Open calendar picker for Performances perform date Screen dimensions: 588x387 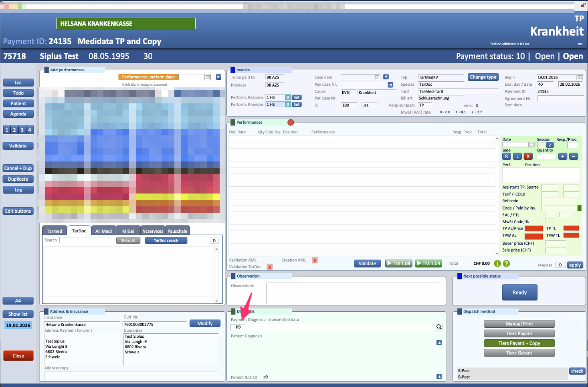(208, 77)
